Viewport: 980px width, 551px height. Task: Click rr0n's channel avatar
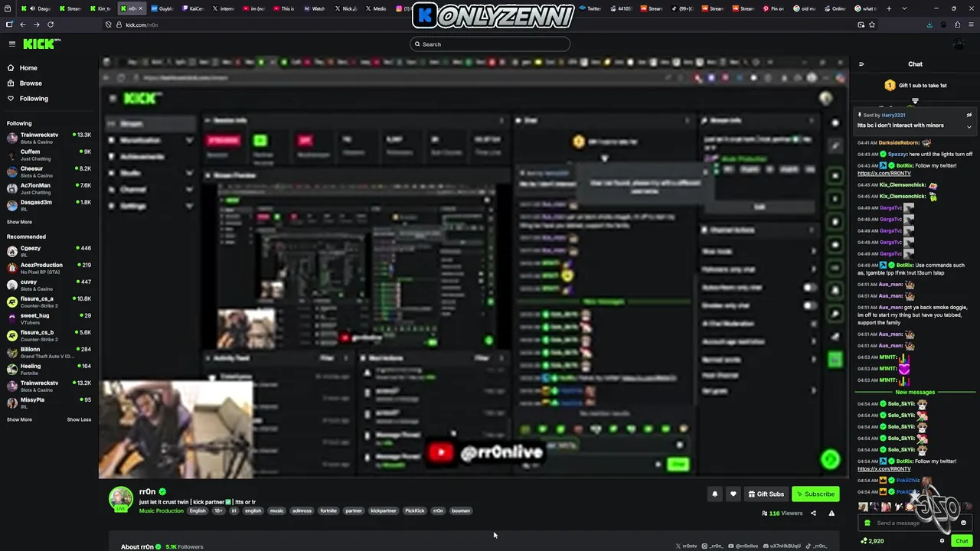click(120, 499)
